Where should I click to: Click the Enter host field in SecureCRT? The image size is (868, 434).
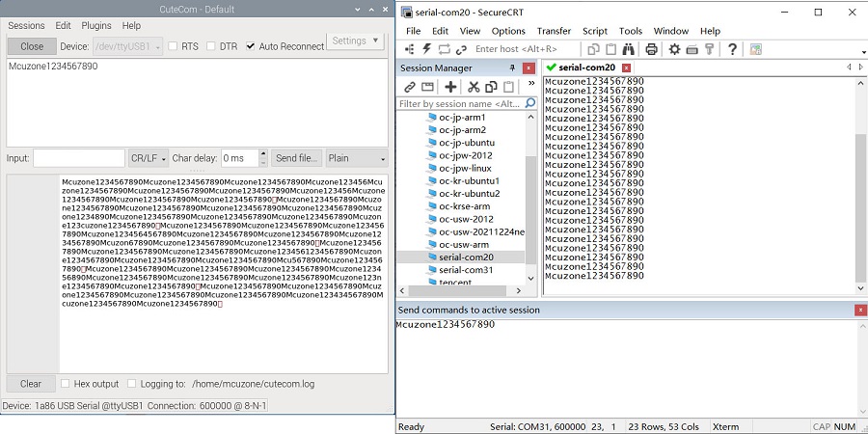coord(526,49)
